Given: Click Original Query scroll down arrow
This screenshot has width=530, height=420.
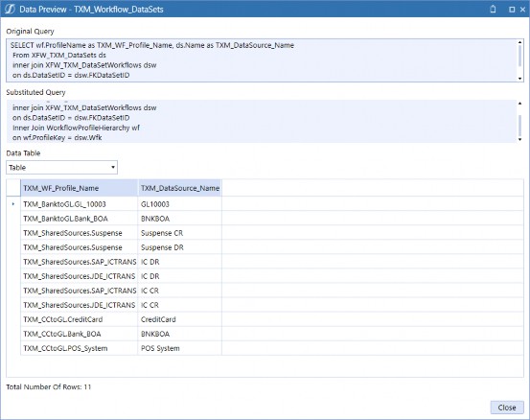Looking at the screenshot, I should click(x=519, y=79).
